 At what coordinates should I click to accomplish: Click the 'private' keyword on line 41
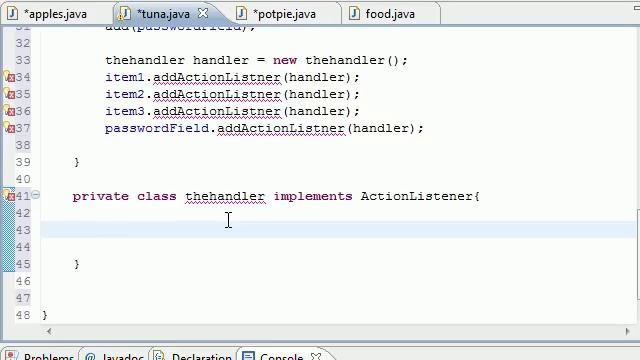point(100,196)
